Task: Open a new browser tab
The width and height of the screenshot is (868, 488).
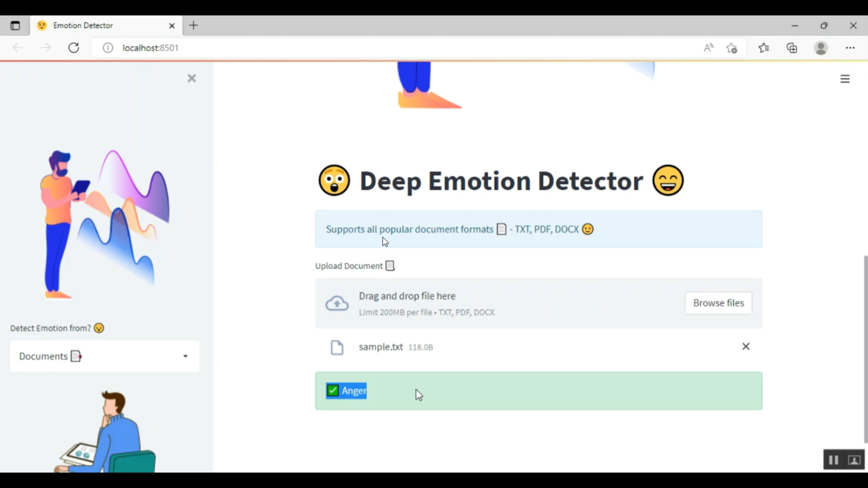Action: point(193,25)
